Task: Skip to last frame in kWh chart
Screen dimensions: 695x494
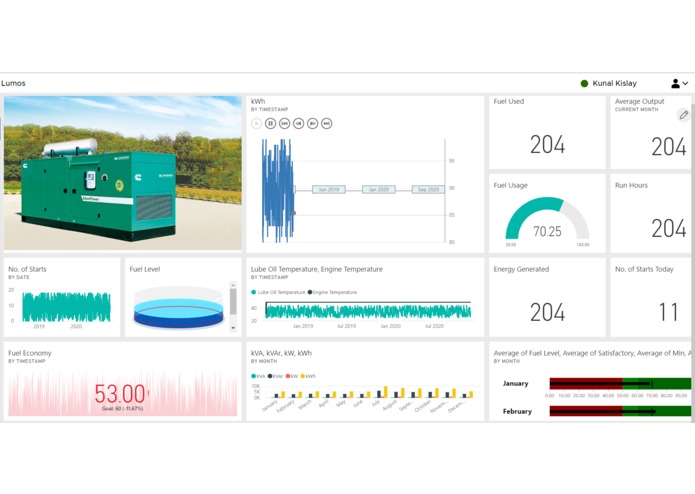Action: (x=327, y=124)
